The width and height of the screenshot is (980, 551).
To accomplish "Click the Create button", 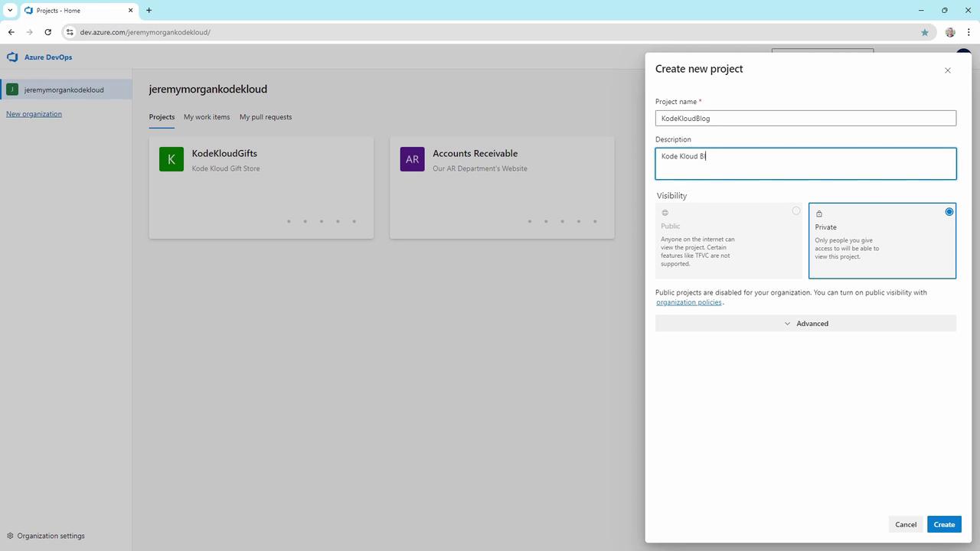I will click(944, 524).
